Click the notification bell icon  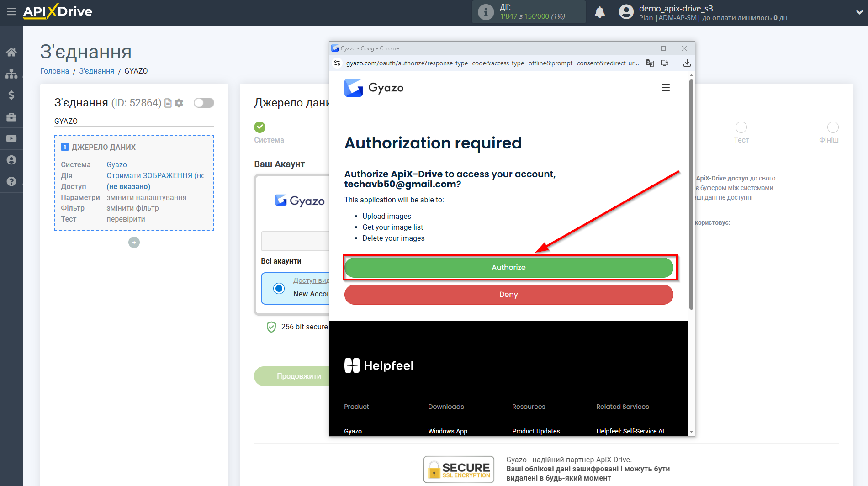tap(599, 12)
